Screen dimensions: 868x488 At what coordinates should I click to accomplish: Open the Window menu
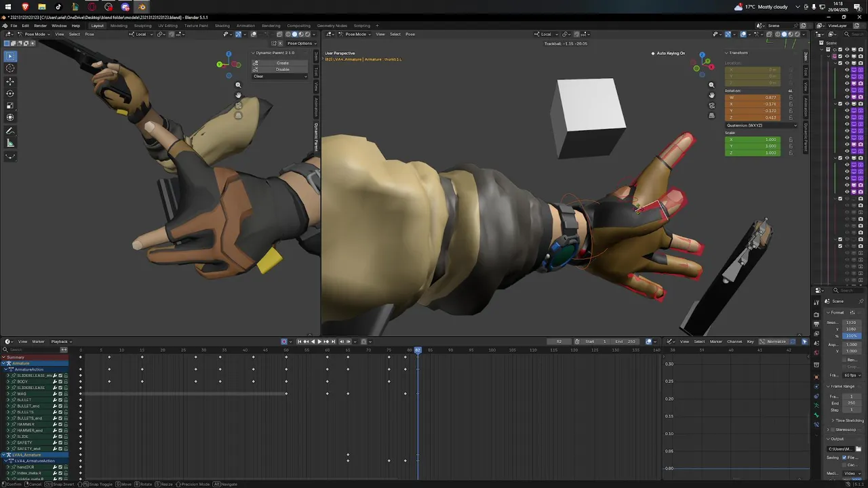(59, 26)
